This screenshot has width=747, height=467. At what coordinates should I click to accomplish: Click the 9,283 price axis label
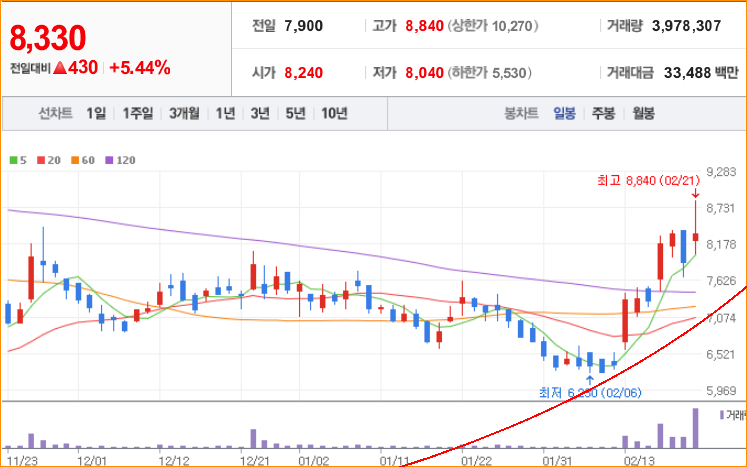pos(721,172)
